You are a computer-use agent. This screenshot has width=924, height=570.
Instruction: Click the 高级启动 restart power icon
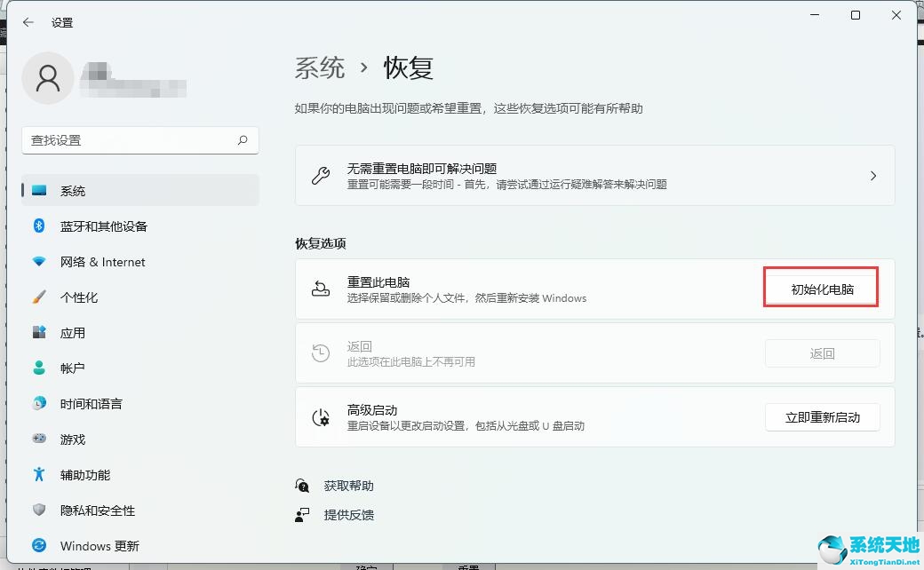[x=320, y=417]
